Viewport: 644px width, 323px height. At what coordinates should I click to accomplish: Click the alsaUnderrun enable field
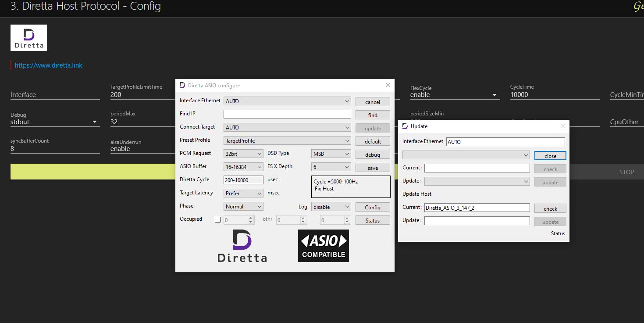coord(142,149)
